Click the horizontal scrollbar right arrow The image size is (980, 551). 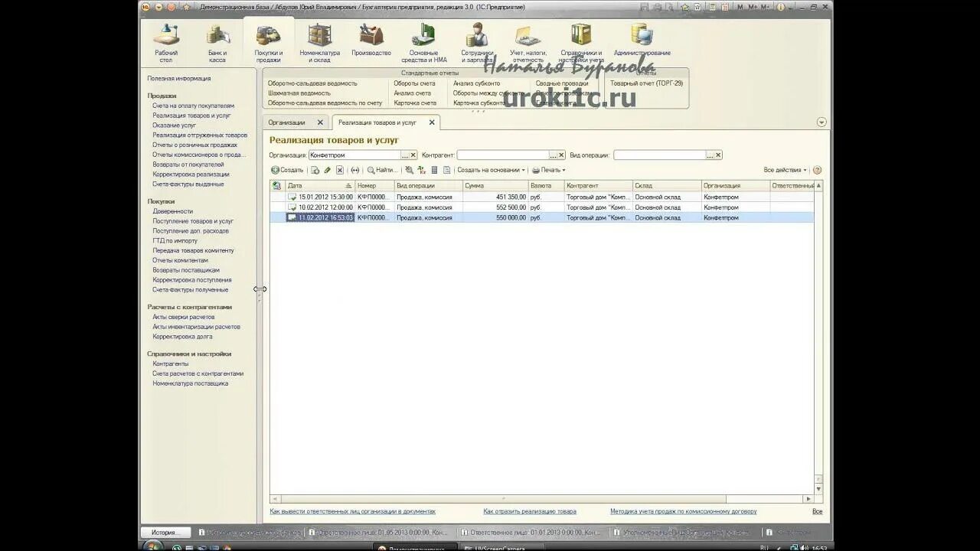pos(809,499)
